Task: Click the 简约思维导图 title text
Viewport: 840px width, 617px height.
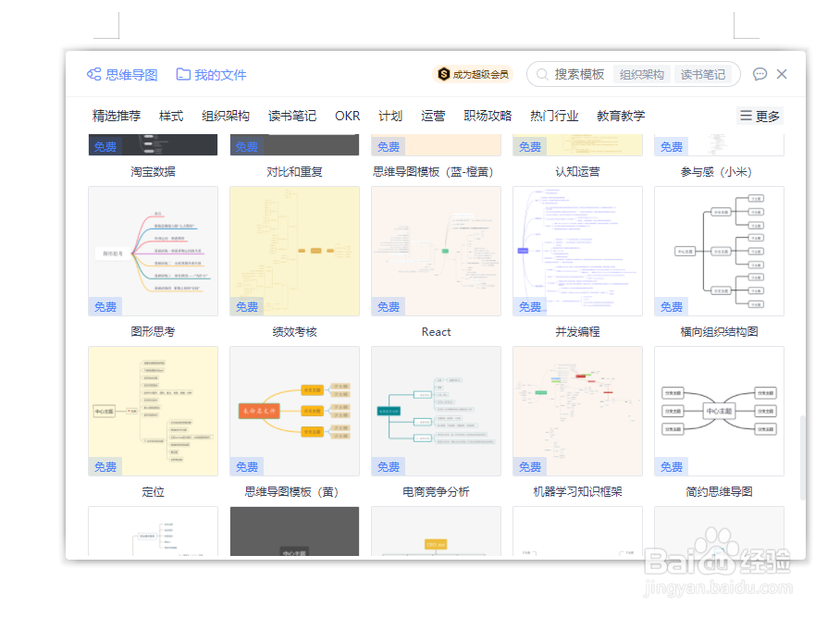Action: tap(719, 492)
